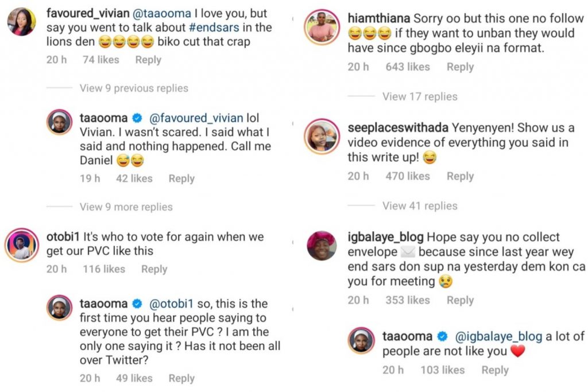Click taaooma's avatar replying to igbalaye_blog

tap(362, 341)
